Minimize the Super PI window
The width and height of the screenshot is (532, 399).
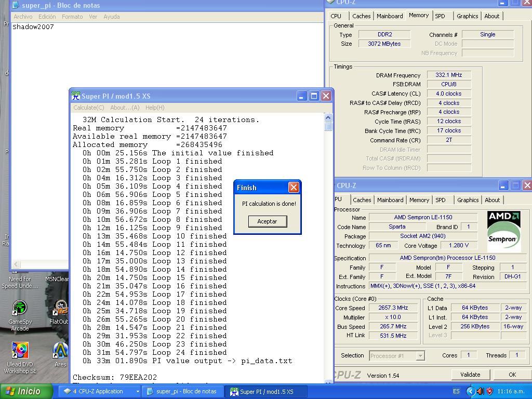pos(302,96)
